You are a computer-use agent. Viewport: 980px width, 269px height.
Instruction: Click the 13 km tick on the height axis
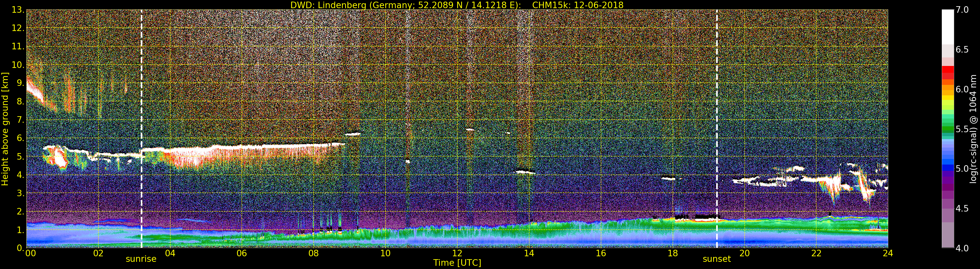(x=18, y=10)
